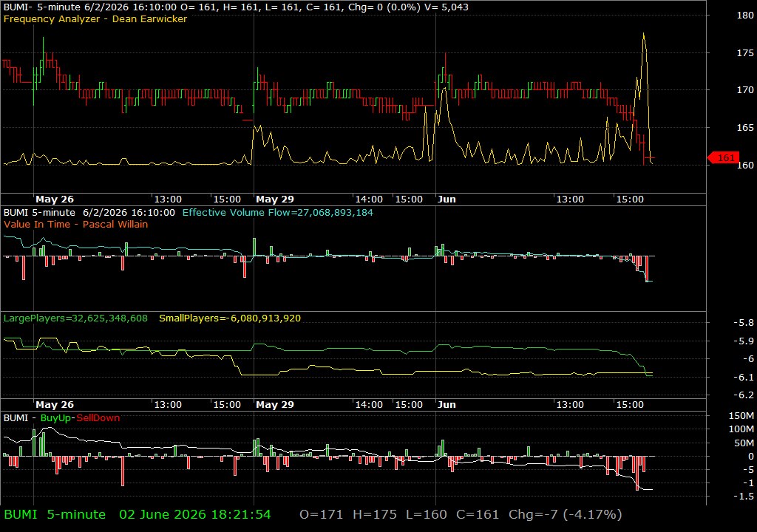Image resolution: width=757 pixels, height=532 pixels.
Task: Click May 29 on lower time axis
Action: coord(275,405)
